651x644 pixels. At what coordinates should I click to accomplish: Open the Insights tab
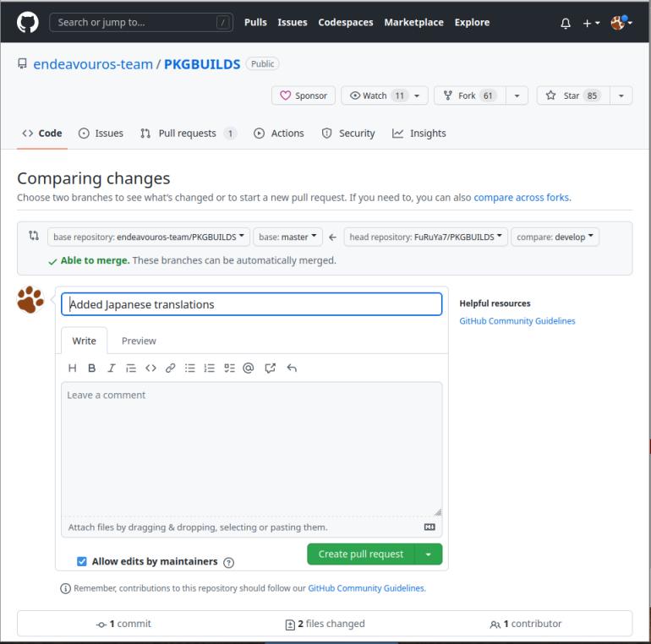tap(418, 134)
